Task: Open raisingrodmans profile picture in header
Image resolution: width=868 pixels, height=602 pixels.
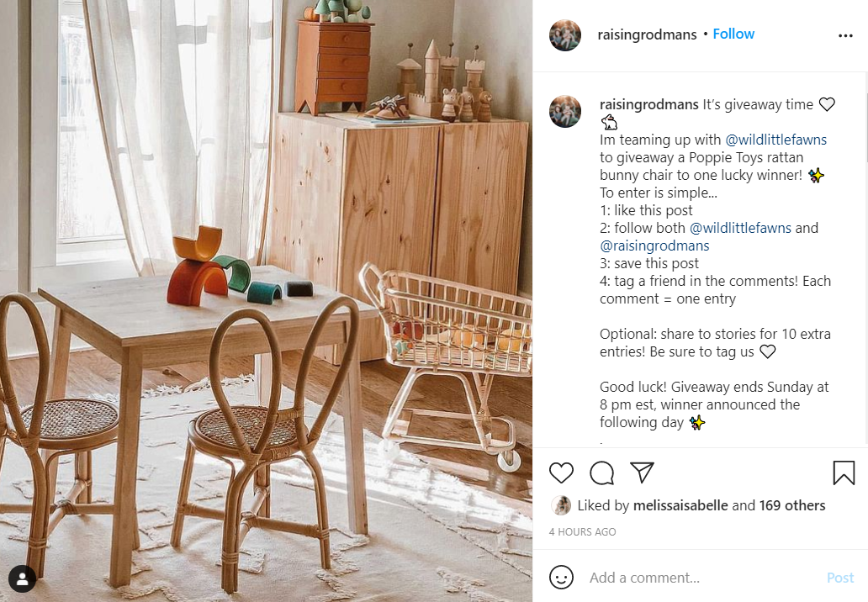Action: coord(564,35)
